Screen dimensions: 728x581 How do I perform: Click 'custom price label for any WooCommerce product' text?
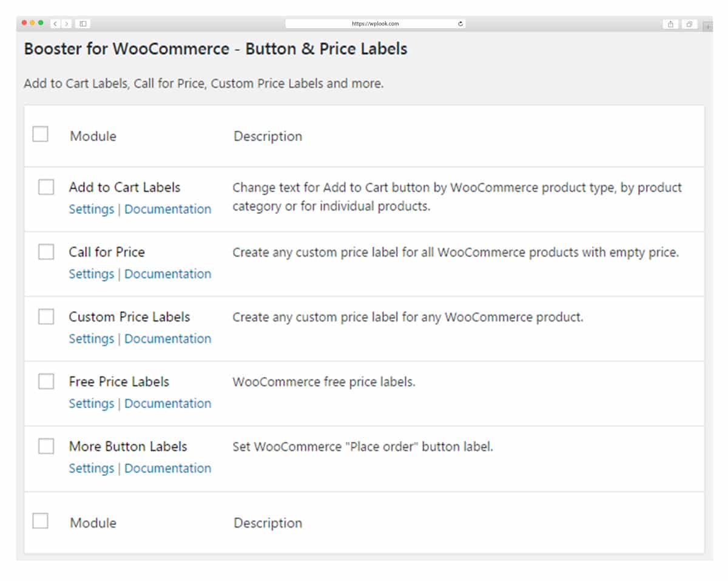point(408,317)
